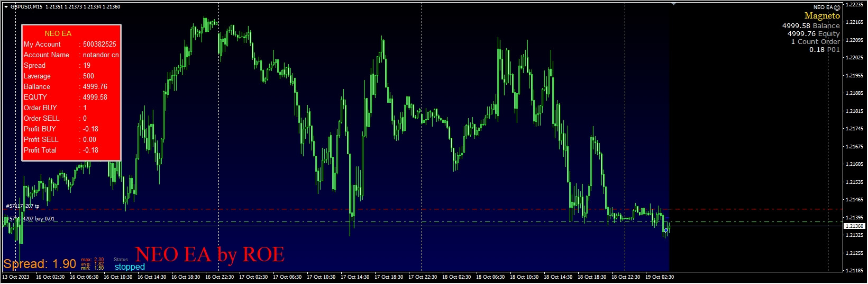This screenshot has width=868, height=284.
Task: Click the Order SELL count 0
Action: tap(85, 118)
